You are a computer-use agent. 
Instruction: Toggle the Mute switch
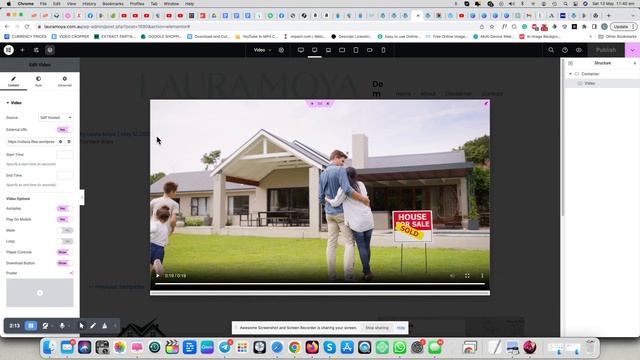(65, 230)
